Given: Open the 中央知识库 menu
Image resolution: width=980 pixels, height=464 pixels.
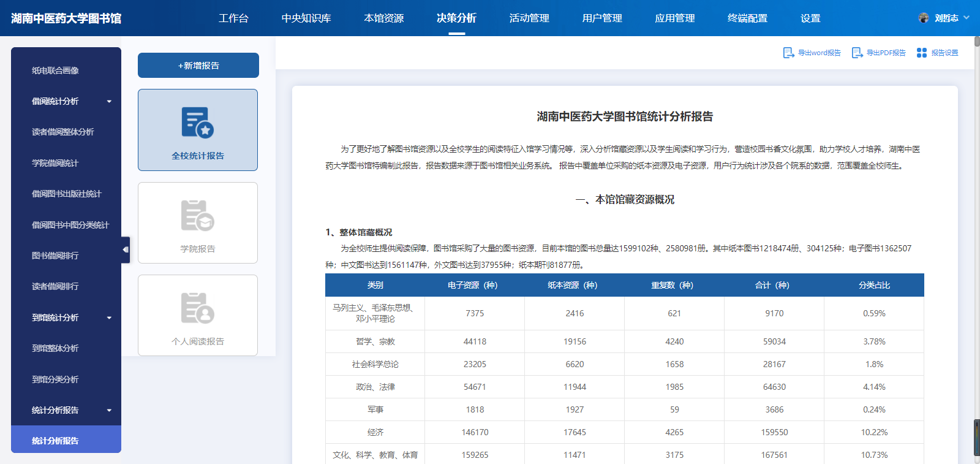Looking at the screenshot, I should tap(306, 18).
